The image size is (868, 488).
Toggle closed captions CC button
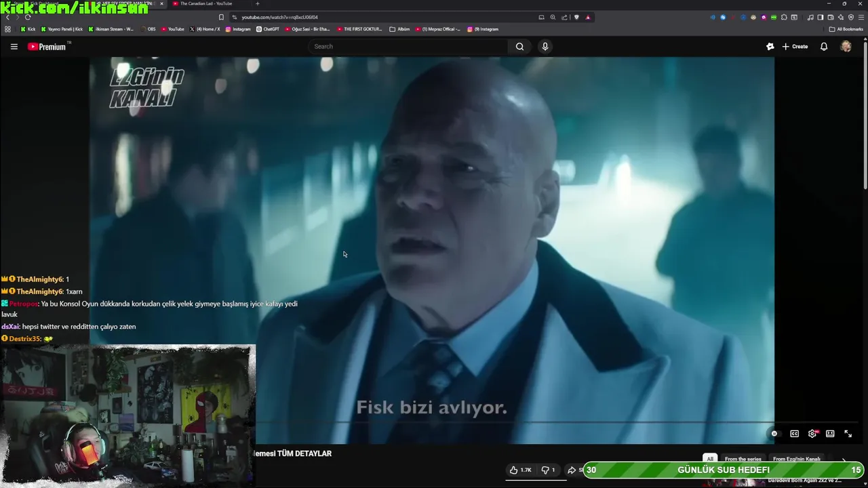(794, 434)
